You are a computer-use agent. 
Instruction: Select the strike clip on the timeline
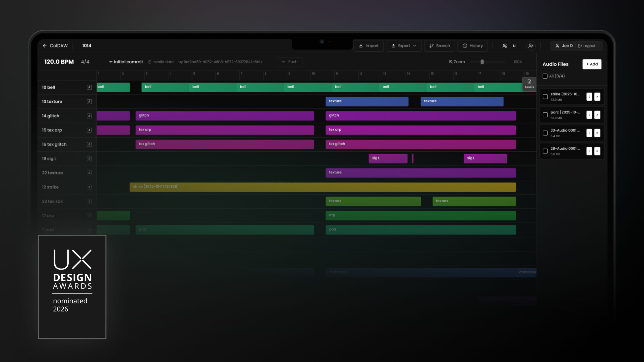coord(323,187)
